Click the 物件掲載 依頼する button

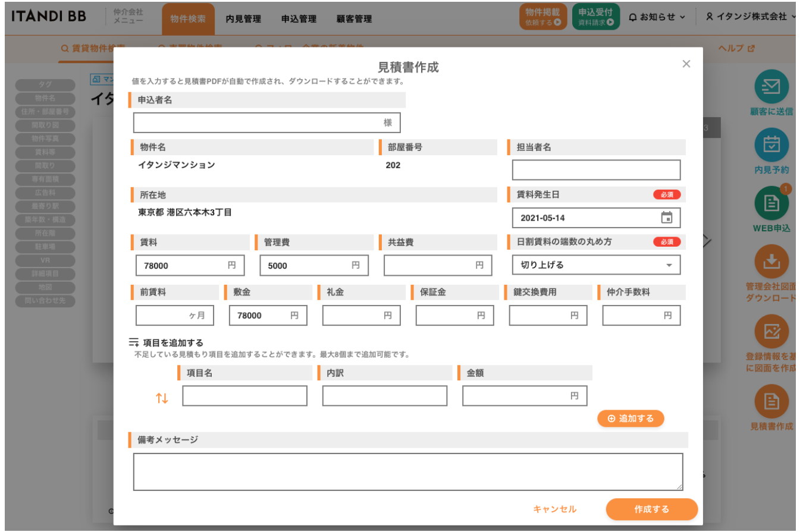(x=543, y=17)
